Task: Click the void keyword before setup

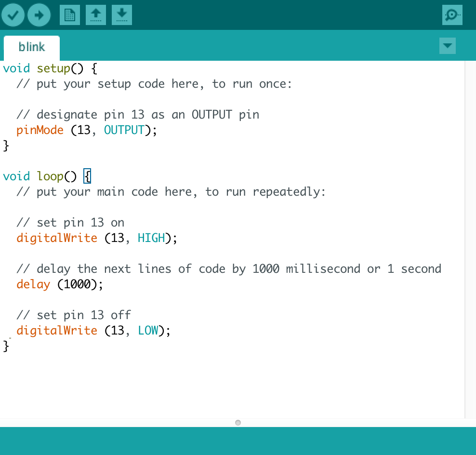Action: (16, 68)
